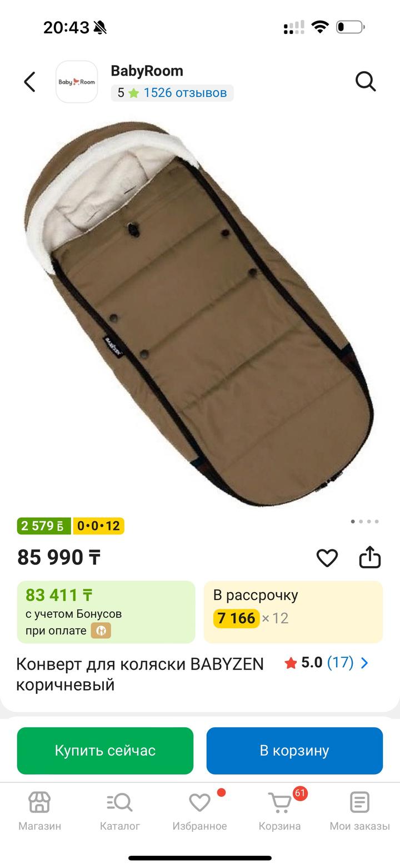Open the 1526 отзывов store reviews

point(185,93)
